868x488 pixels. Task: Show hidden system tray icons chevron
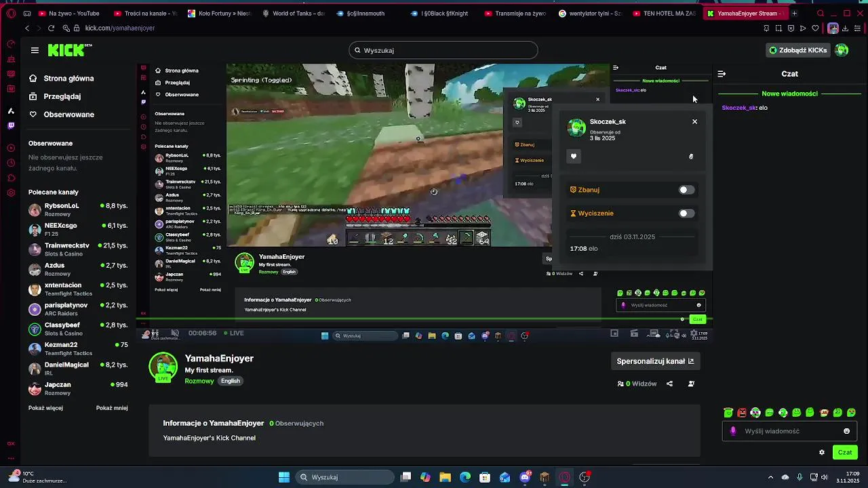coord(770,477)
